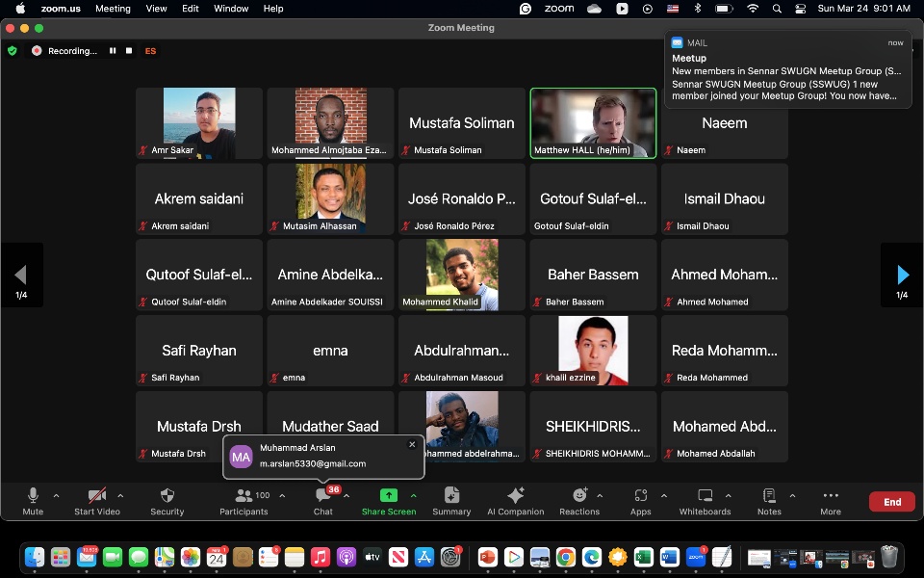Open the More options menu

[x=831, y=501]
